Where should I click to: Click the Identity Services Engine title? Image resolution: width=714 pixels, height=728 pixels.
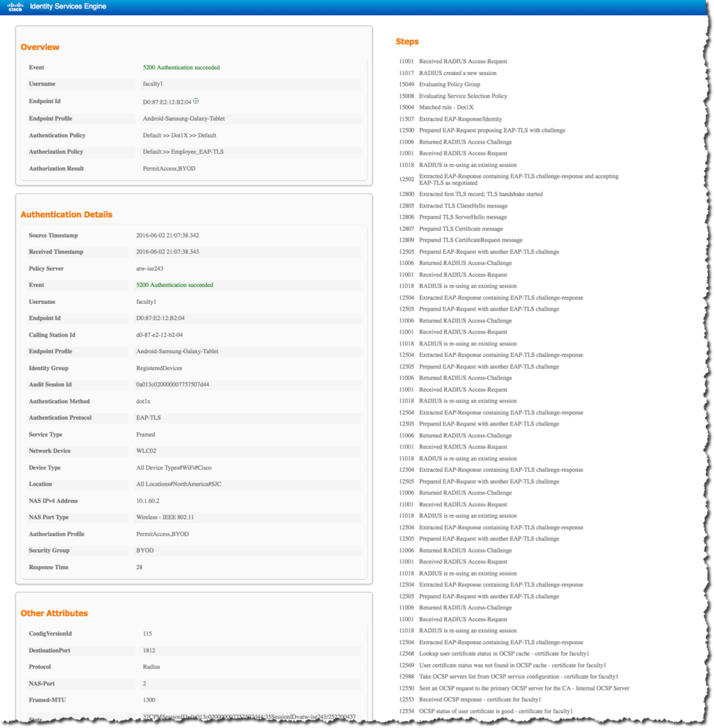tap(68, 7)
